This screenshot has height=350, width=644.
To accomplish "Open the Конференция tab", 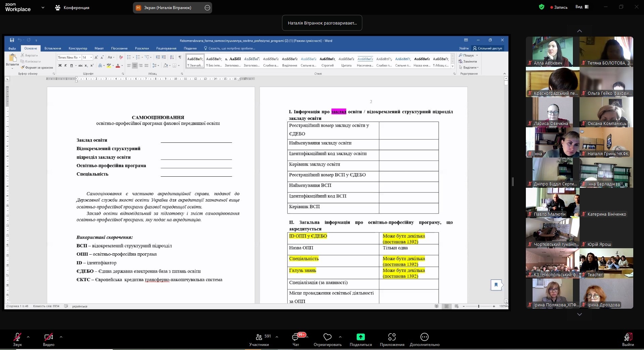I will [72, 8].
